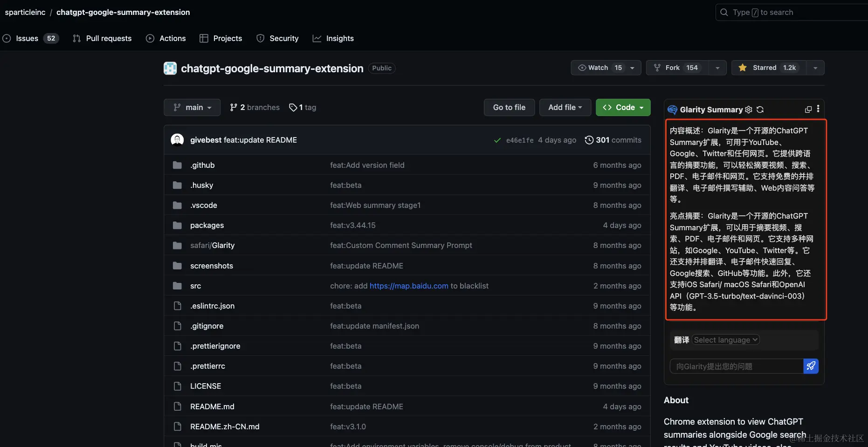
Task: Open the Select language dropdown
Action: pyautogui.click(x=726, y=340)
